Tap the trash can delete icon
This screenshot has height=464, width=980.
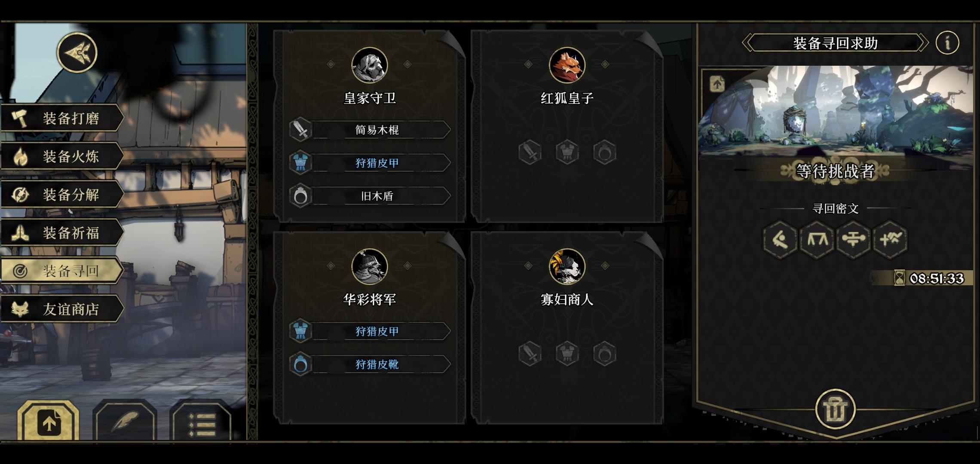[x=835, y=409]
